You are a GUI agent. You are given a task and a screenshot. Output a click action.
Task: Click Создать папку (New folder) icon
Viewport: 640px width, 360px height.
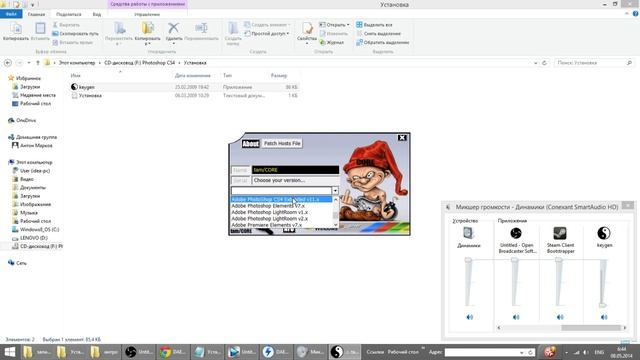pyautogui.click(x=233, y=28)
